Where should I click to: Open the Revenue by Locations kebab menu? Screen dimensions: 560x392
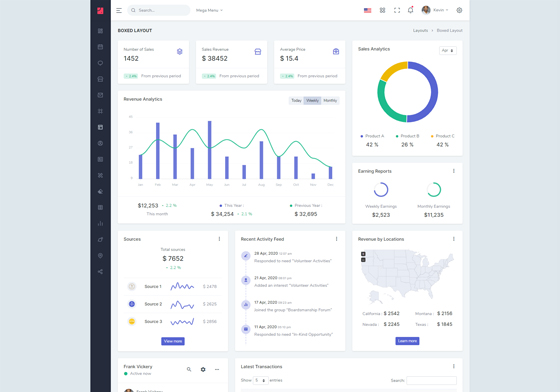tap(454, 239)
